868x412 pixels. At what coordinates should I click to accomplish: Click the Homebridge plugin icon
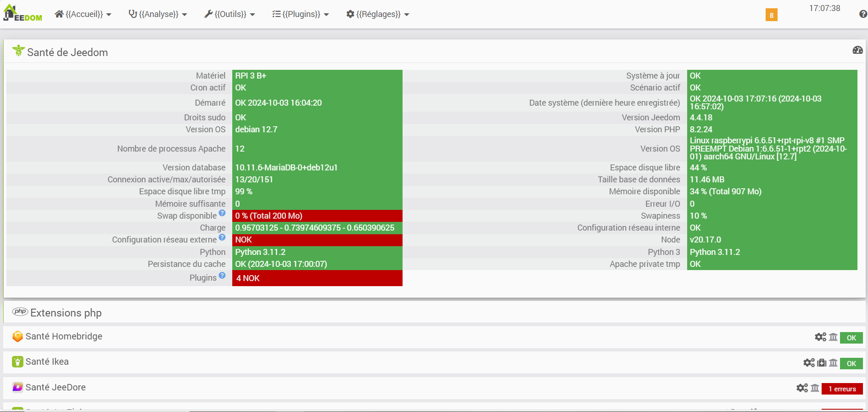17,336
